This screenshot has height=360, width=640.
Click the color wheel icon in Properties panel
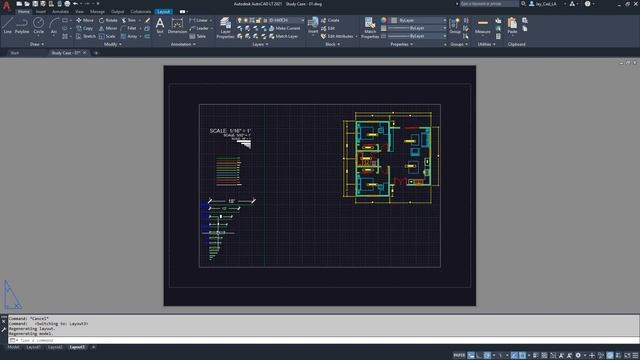click(x=384, y=20)
